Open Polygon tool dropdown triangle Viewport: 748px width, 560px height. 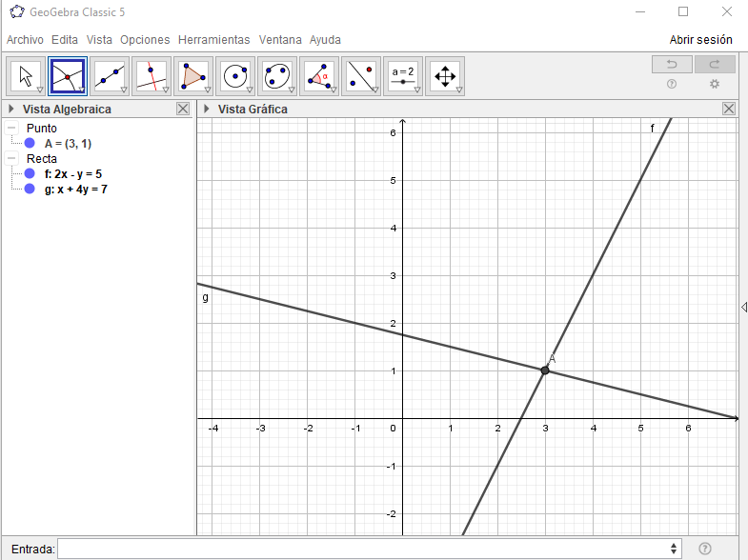208,90
